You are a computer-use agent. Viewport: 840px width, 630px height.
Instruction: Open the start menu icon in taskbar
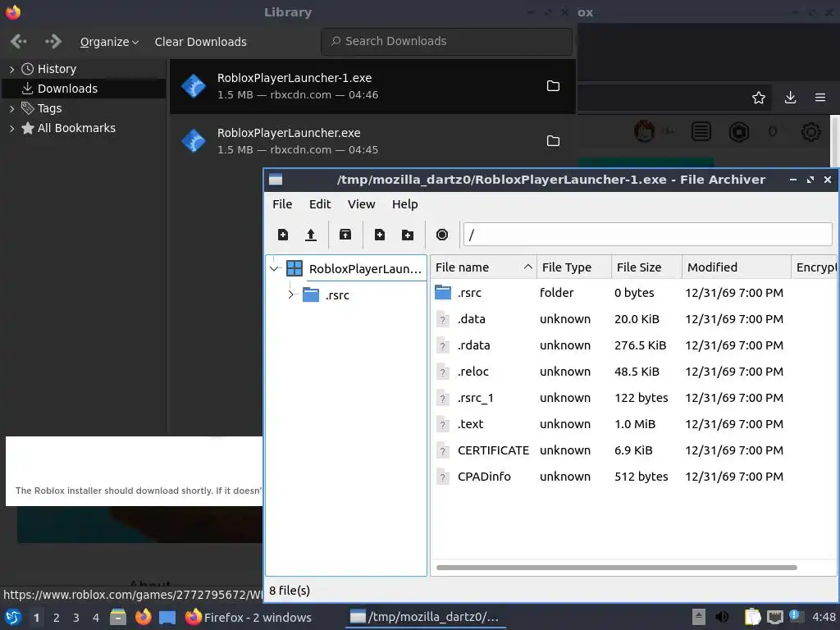pyautogui.click(x=13, y=617)
